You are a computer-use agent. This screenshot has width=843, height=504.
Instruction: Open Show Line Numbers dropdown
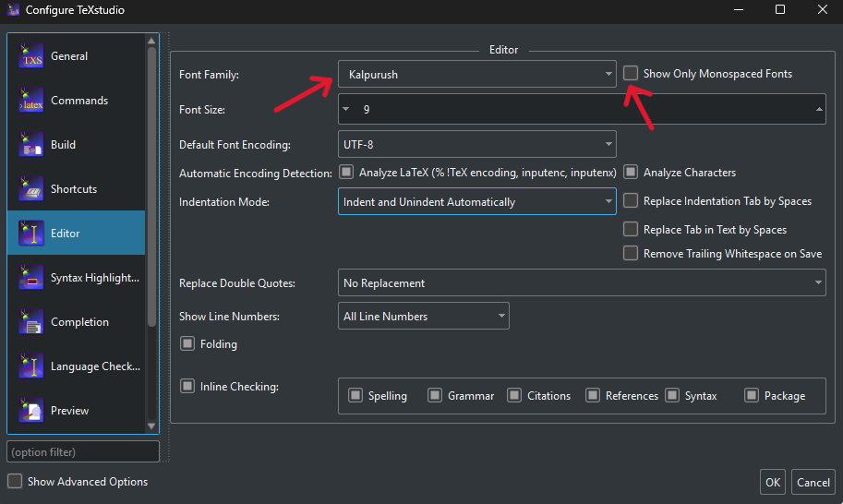[x=423, y=316]
